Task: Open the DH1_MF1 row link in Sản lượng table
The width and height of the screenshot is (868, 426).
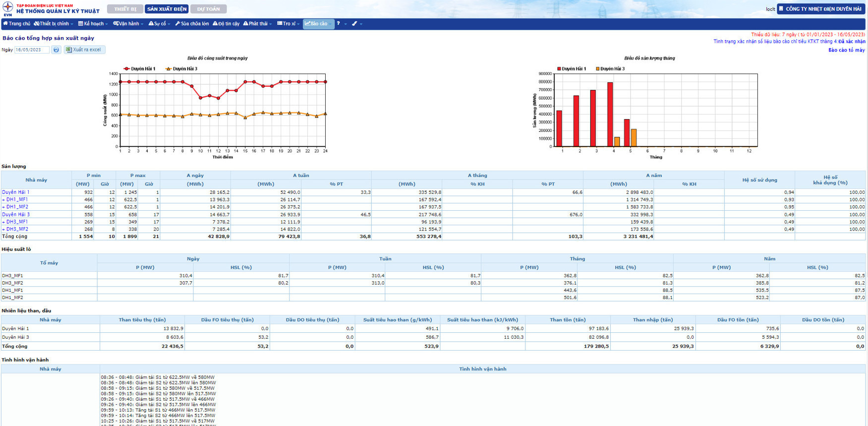Action: coord(17,199)
